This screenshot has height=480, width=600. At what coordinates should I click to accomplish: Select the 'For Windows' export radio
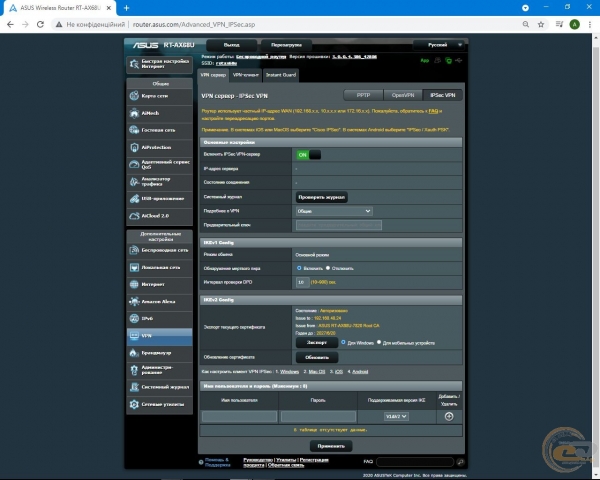343,342
